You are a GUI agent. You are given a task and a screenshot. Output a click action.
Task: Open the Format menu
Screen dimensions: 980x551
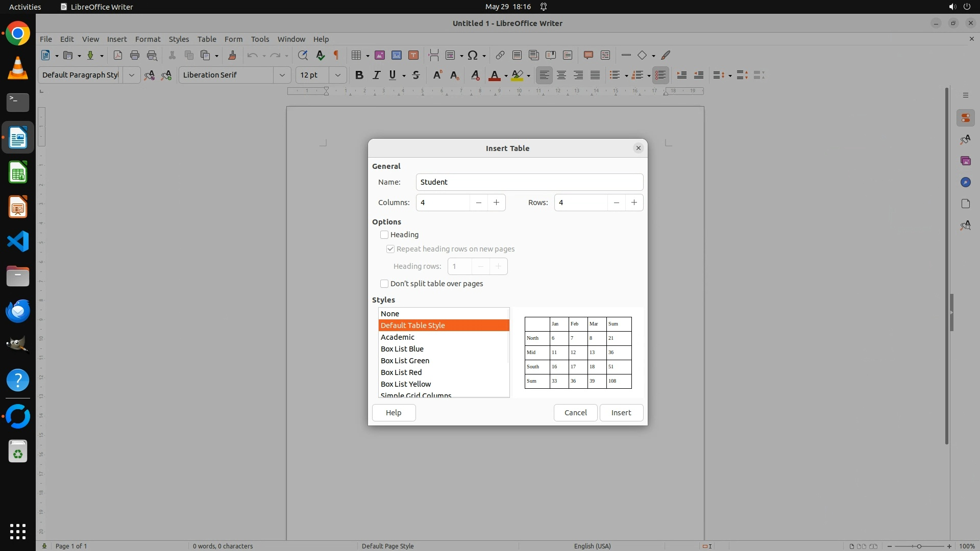point(148,39)
